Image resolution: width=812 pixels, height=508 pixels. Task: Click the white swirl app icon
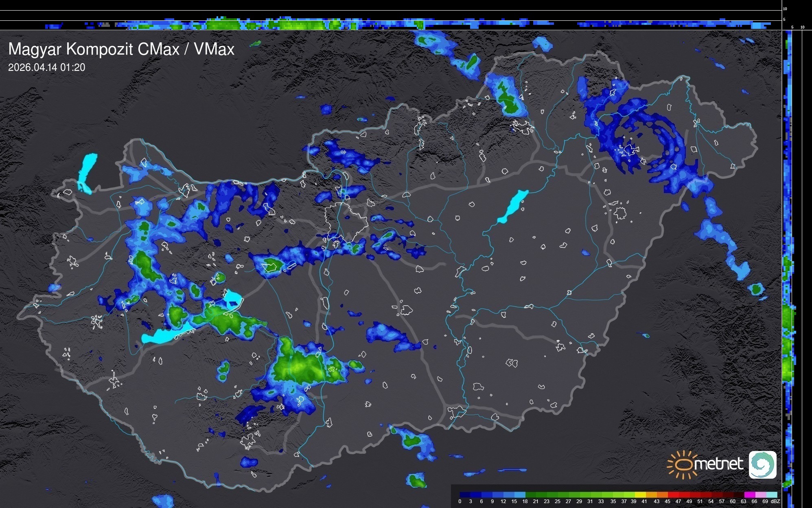(x=762, y=464)
